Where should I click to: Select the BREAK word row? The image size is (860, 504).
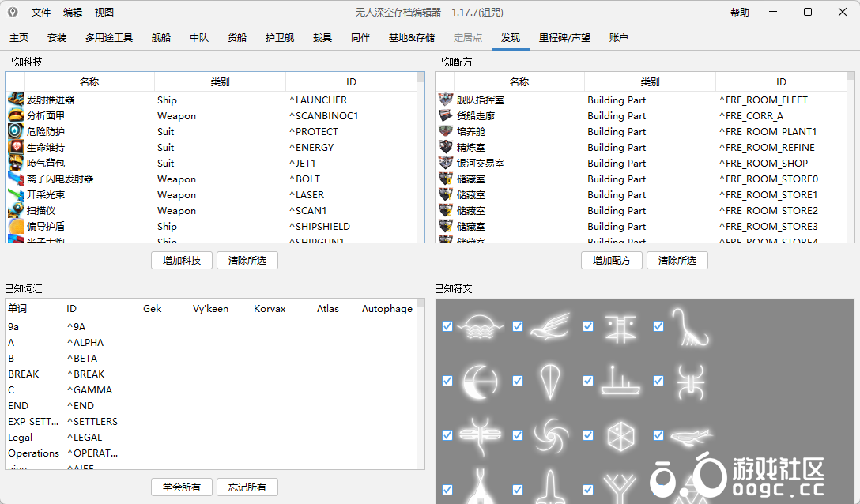pyautogui.click(x=213, y=374)
